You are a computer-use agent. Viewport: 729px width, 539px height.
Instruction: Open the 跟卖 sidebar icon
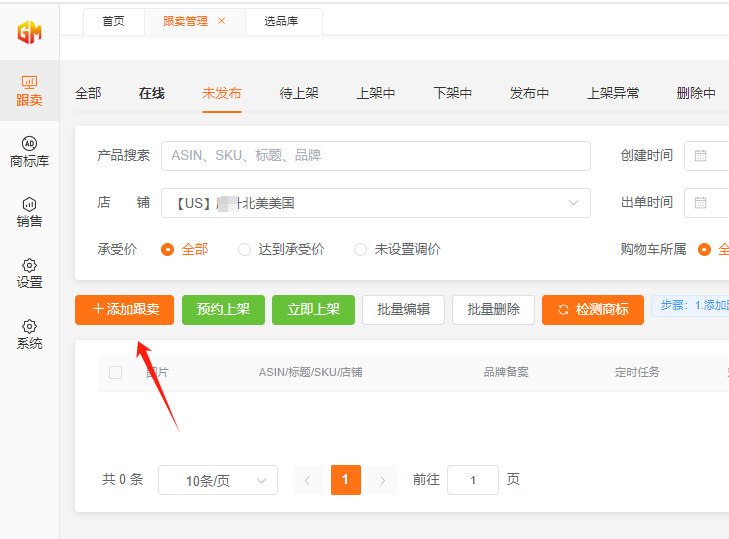(x=29, y=83)
